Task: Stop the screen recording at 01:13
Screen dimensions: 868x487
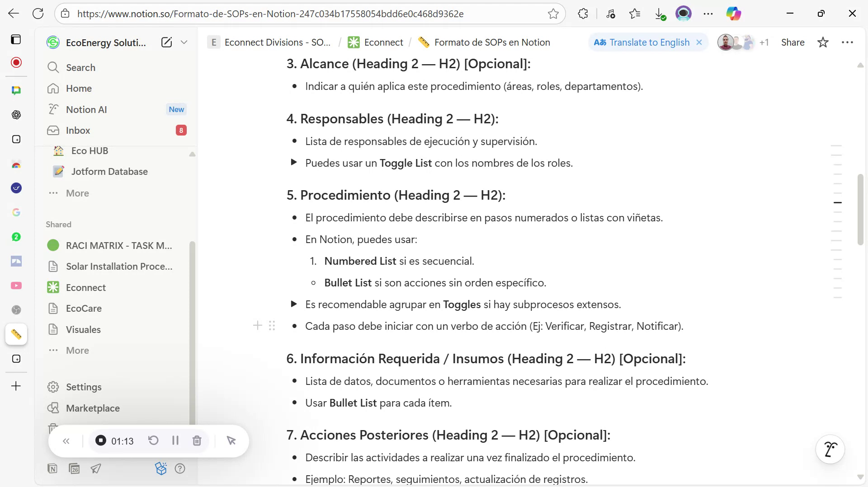Action: 100,440
